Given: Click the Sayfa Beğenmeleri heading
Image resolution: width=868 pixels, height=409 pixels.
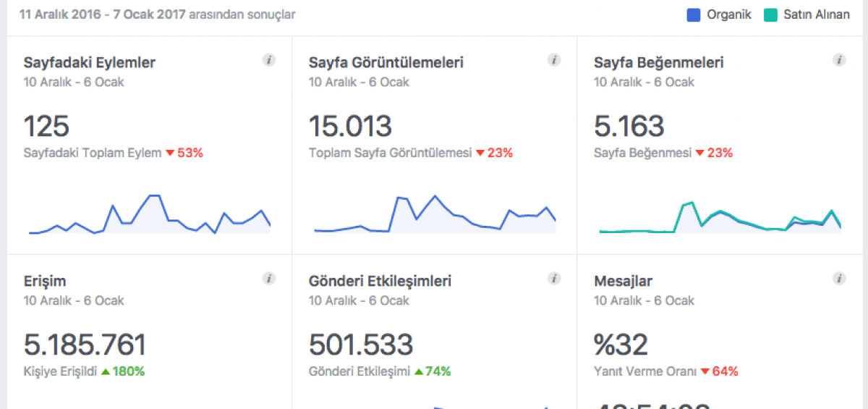Looking at the screenshot, I should click(659, 62).
